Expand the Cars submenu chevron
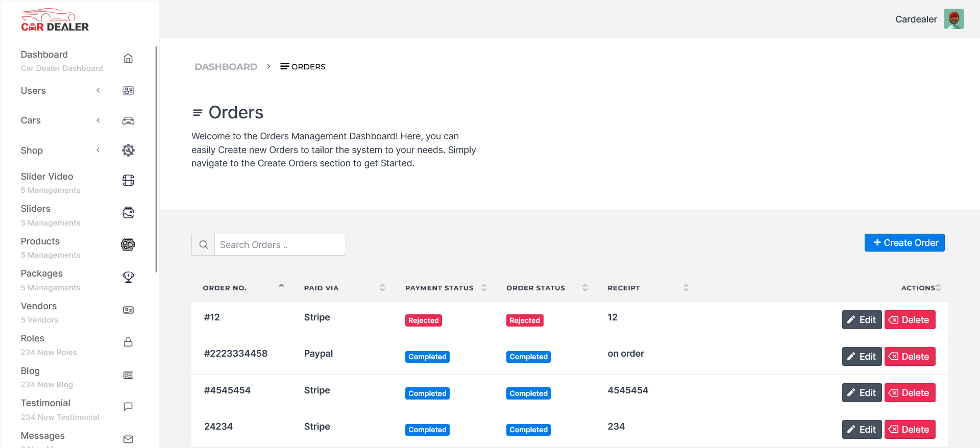 click(x=98, y=120)
